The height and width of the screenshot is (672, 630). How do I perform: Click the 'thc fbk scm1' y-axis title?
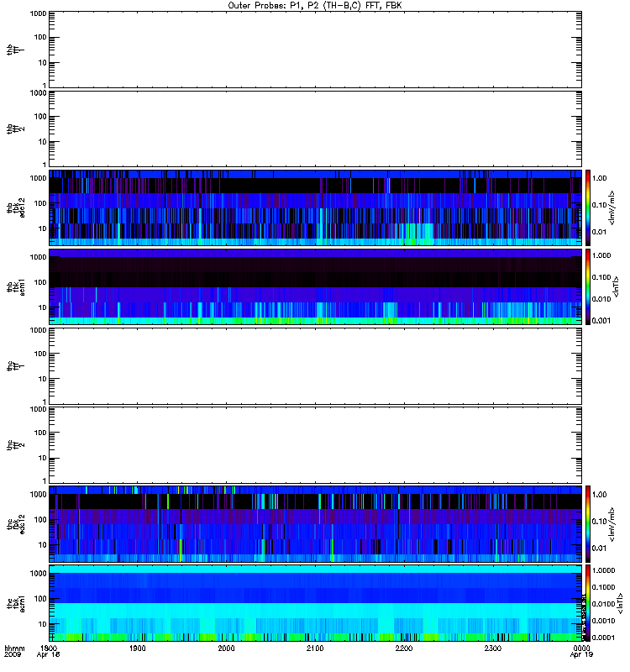(15, 603)
